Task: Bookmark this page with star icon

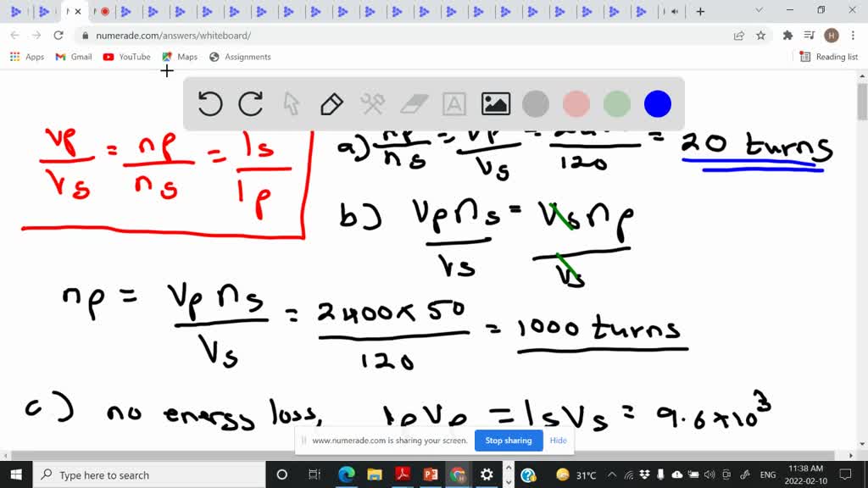Action: click(760, 36)
